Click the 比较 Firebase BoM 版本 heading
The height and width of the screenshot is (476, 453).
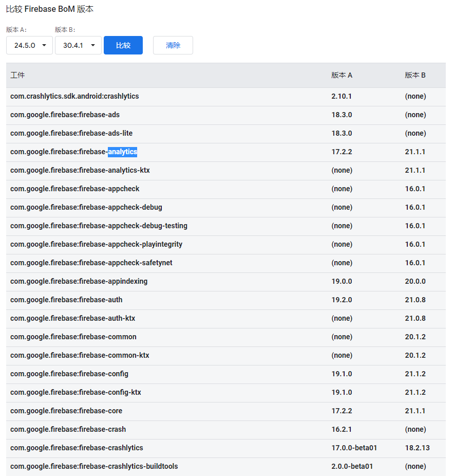tap(50, 9)
